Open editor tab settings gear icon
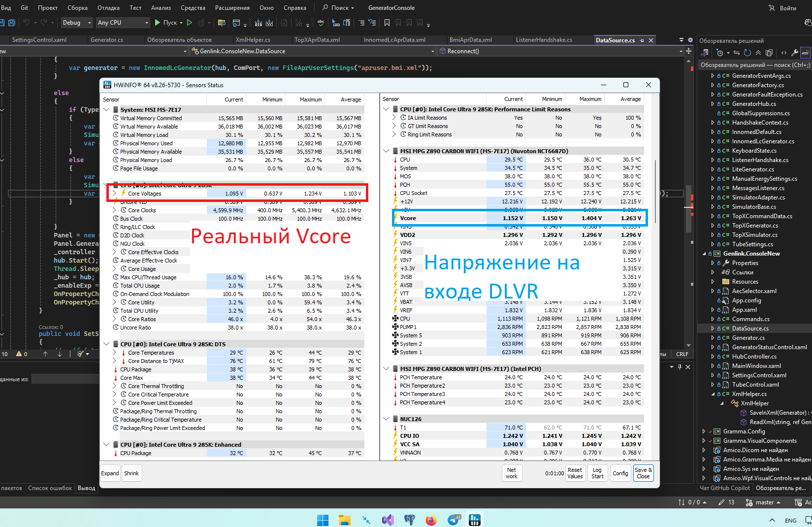Screen dimensions: 812x527 pyautogui.click(x=690, y=40)
